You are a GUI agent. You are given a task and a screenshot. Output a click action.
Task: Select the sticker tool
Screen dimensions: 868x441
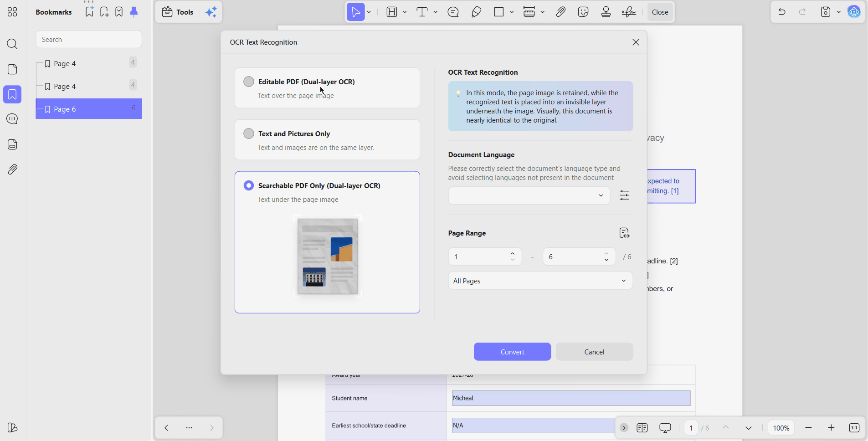point(583,12)
